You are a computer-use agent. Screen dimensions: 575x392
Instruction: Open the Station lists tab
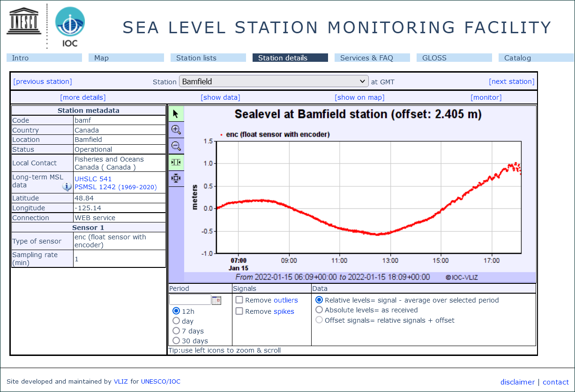click(x=208, y=58)
